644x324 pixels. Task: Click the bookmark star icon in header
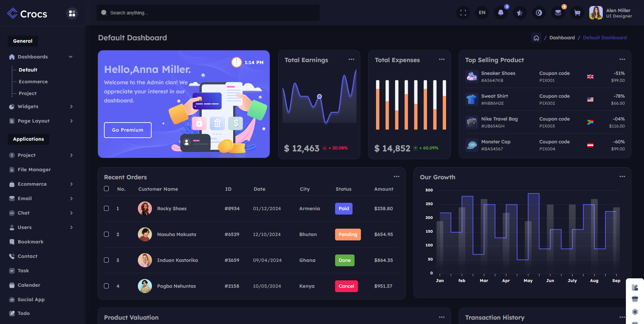coord(520,13)
